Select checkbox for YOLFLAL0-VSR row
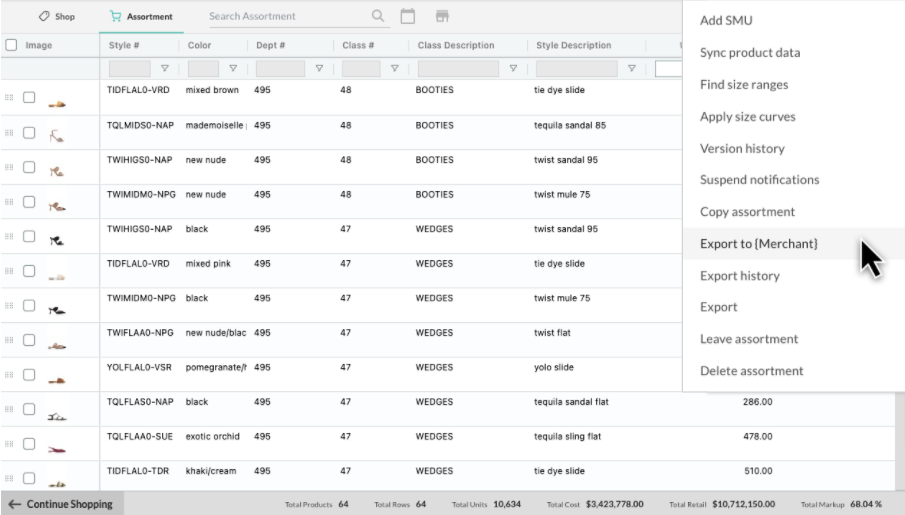This screenshot has width=905, height=515. click(x=29, y=375)
